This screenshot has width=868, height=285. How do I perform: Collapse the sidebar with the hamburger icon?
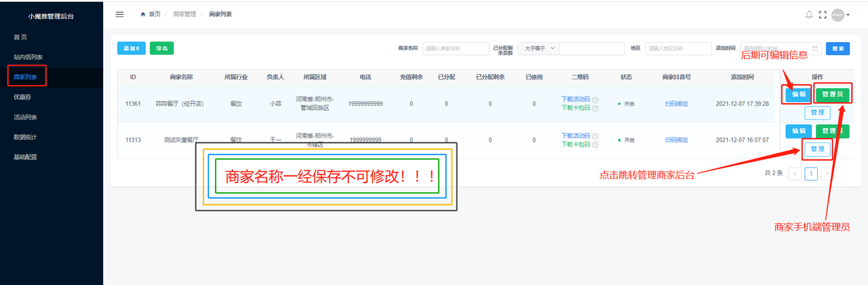120,14
